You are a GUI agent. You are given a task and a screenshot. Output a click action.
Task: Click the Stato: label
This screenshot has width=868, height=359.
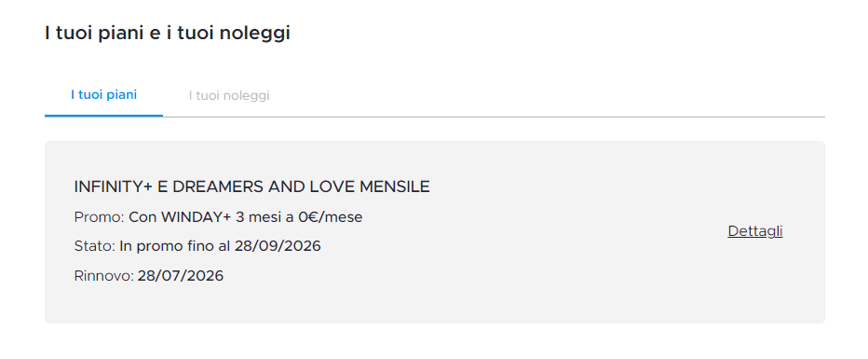pyautogui.click(x=95, y=246)
